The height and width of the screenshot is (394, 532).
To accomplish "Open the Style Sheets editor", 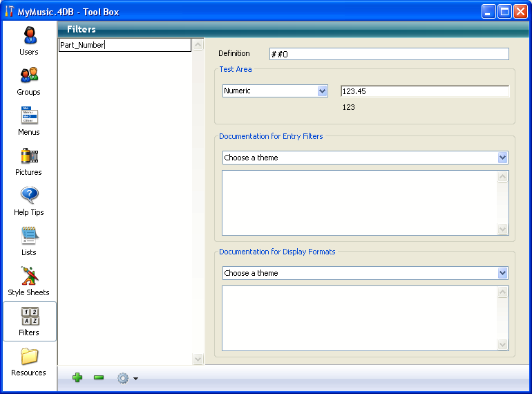I will coord(28,281).
